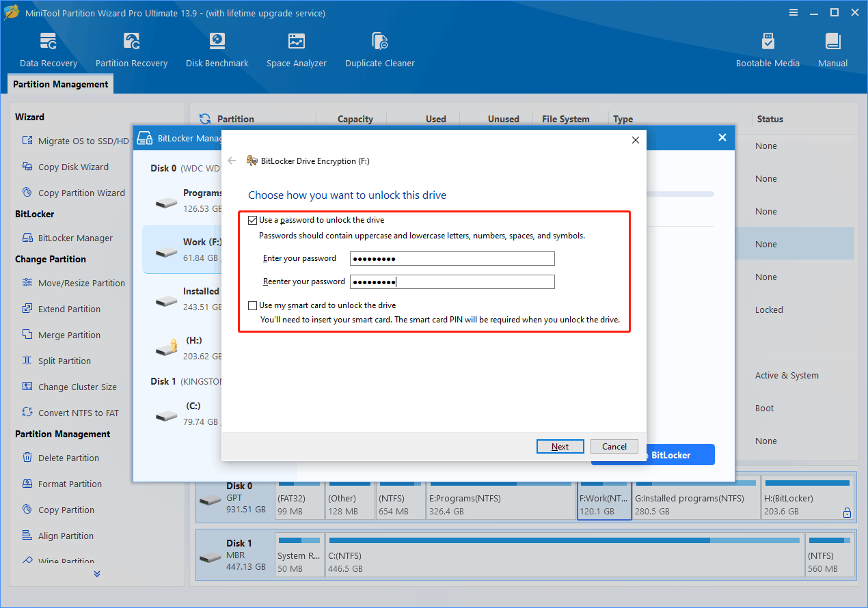This screenshot has width=868, height=608.
Task: Select C:(NTFS) block on Disk 1
Action: point(564,555)
